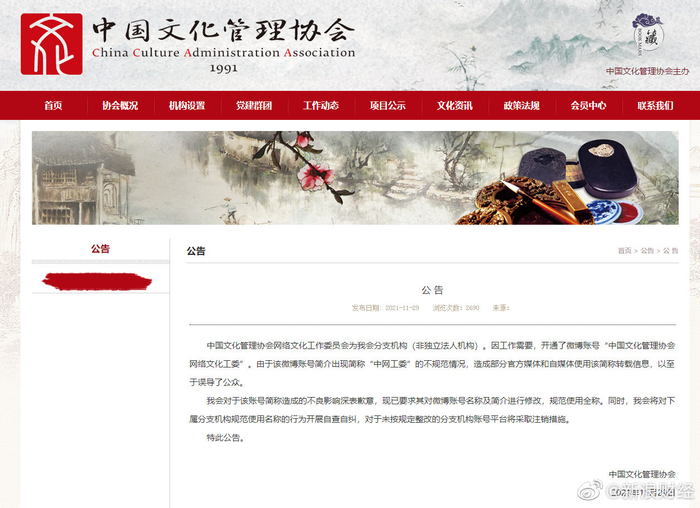Click the middle 公告 breadcrumb link
Image resolution: width=700 pixels, height=508 pixels.
pyautogui.click(x=647, y=251)
